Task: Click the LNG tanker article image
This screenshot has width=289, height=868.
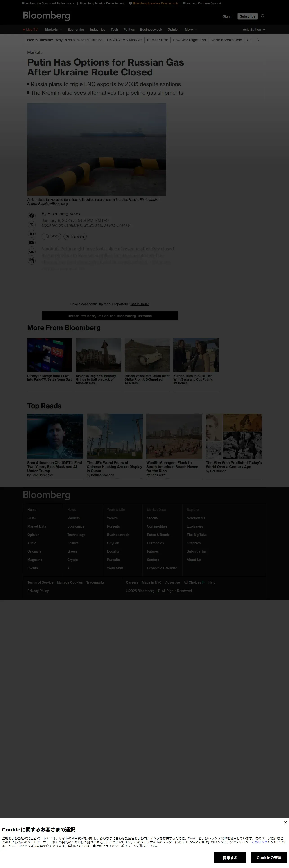Action: [97, 149]
